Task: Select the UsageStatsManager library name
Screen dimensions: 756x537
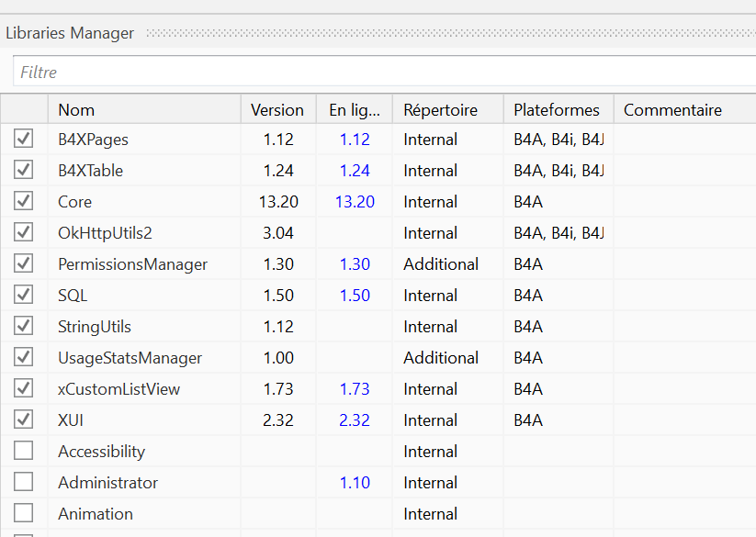Action: 130,358
